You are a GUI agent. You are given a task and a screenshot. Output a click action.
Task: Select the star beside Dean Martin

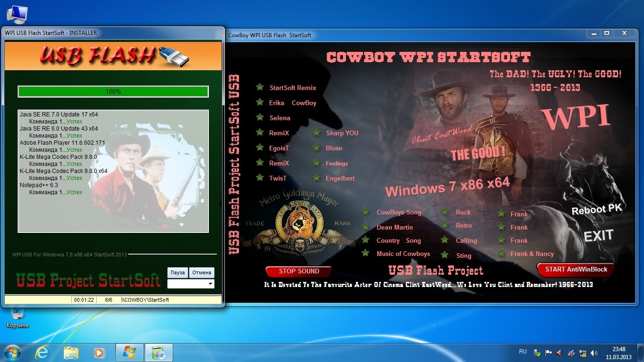(x=365, y=227)
